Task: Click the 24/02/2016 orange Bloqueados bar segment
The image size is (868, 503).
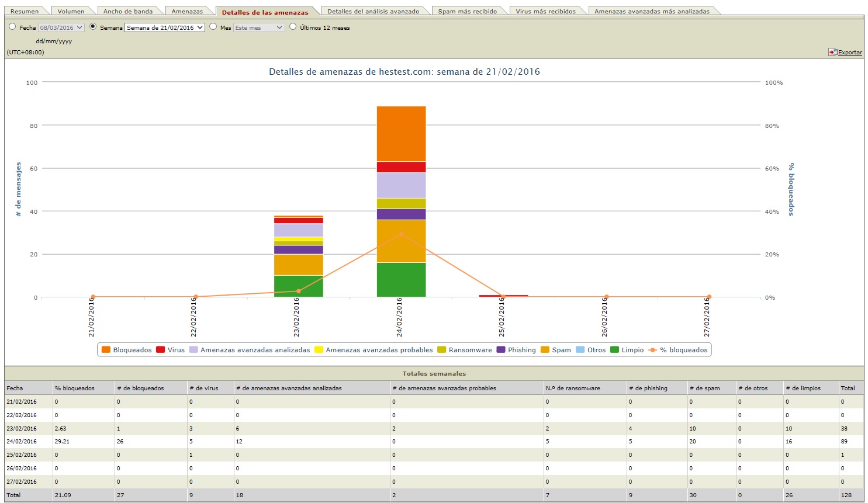Action: click(x=401, y=134)
